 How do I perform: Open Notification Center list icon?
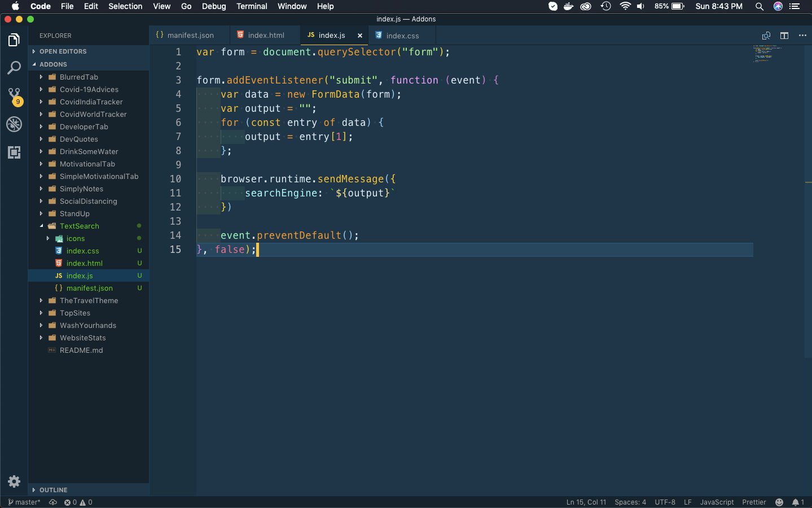[795, 6]
